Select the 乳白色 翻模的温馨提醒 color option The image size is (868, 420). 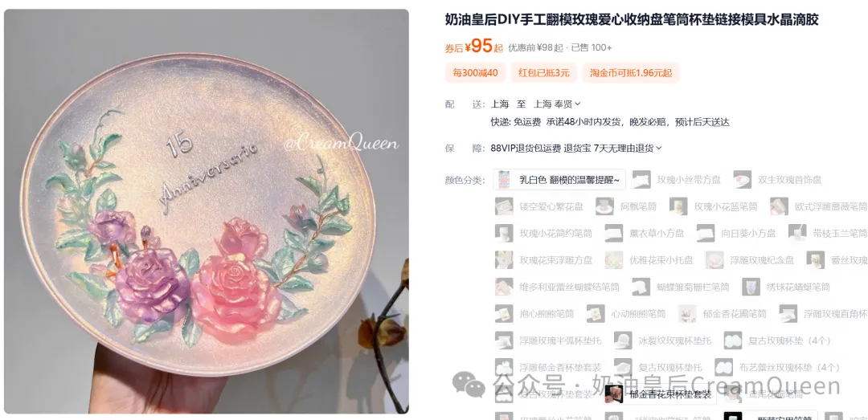tap(559, 180)
